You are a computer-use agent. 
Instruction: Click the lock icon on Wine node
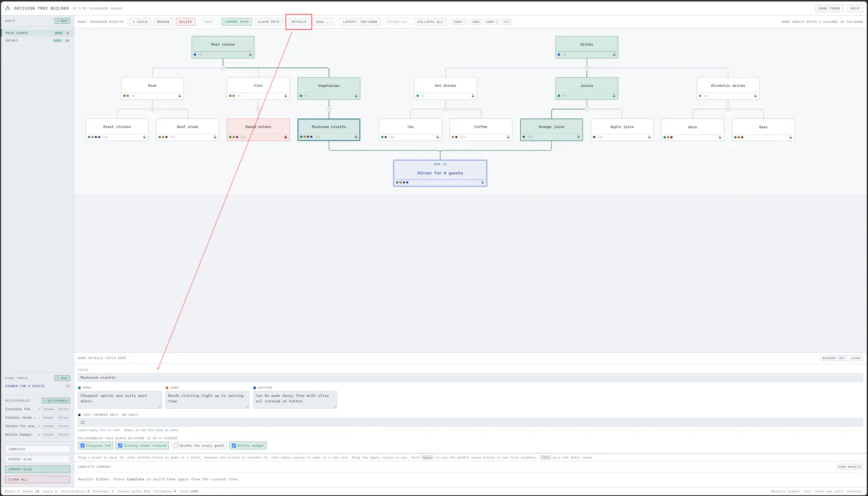(720, 137)
